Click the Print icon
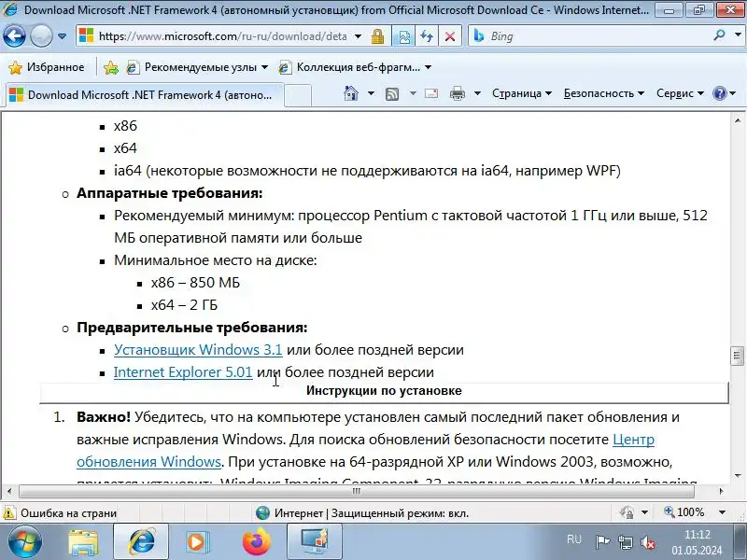Image resolution: width=747 pixels, height=560 pixels. point(457,93)
